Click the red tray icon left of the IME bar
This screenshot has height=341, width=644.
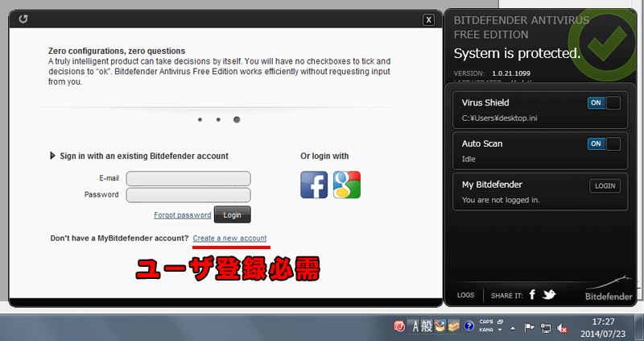pyautogui.click(x=399, y=326)
